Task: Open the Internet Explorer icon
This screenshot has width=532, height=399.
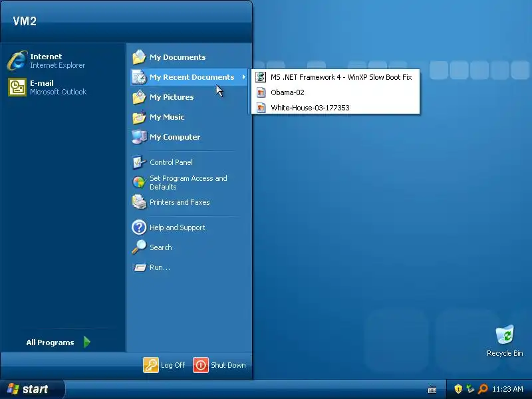Action: [x=17, y=61]
